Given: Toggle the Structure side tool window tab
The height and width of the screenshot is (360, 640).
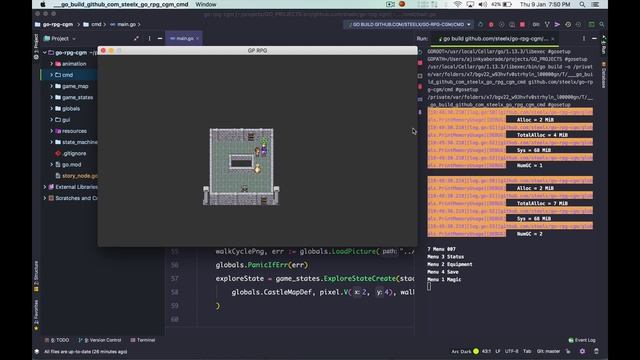Looking at the screenshot, I should click(36, 277).
